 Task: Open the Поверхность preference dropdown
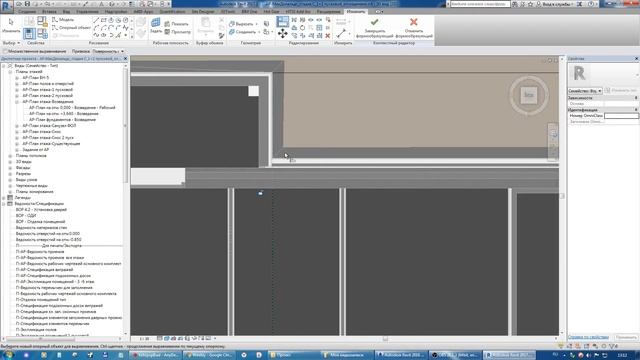click(108, 51)
